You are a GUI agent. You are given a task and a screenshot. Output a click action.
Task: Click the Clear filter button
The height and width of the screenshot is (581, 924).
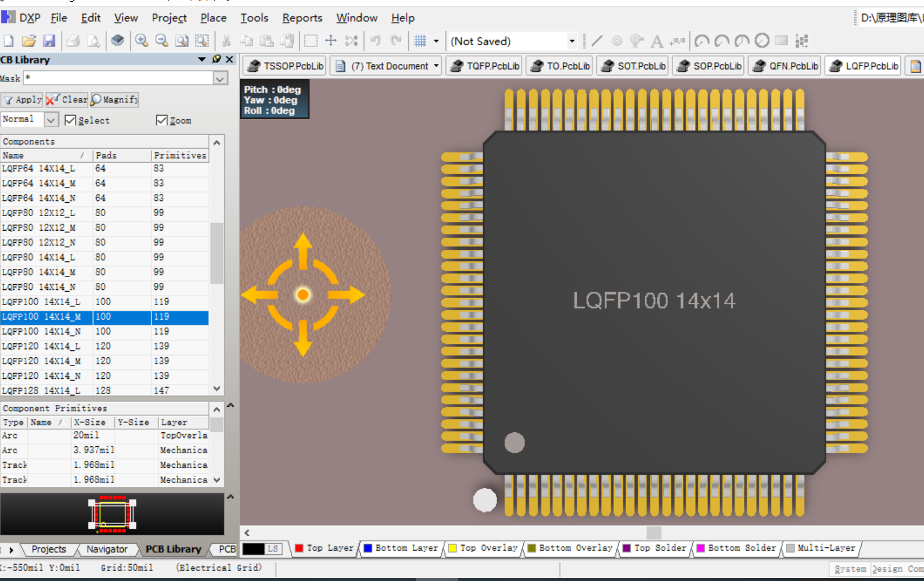pos(67,99)
